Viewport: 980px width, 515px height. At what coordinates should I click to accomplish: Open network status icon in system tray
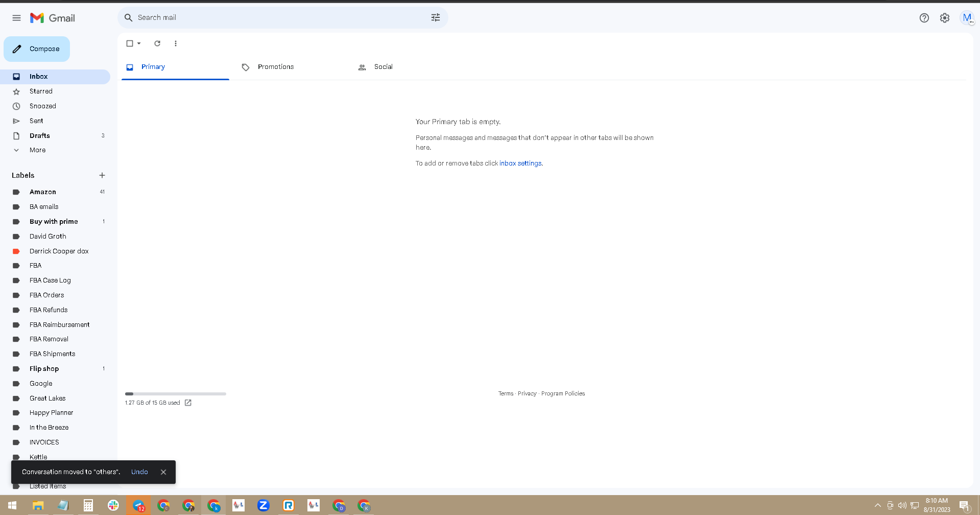click(915, 505)
